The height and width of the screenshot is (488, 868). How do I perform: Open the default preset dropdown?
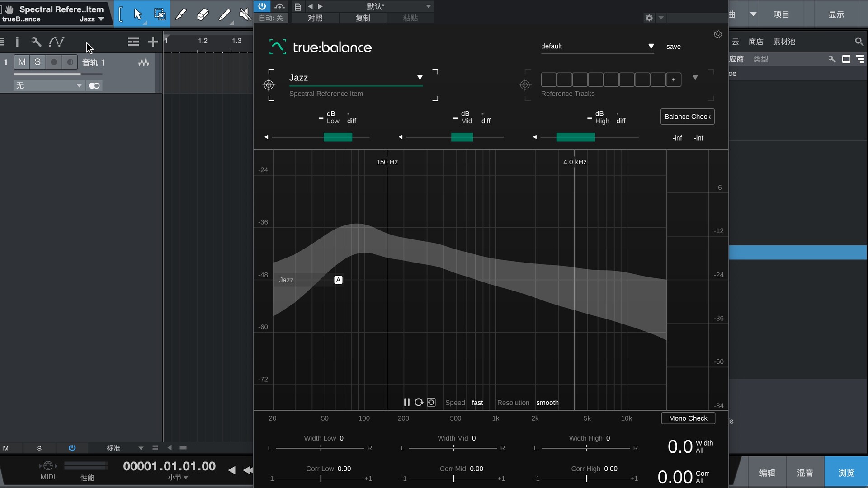tap(597, 47)
